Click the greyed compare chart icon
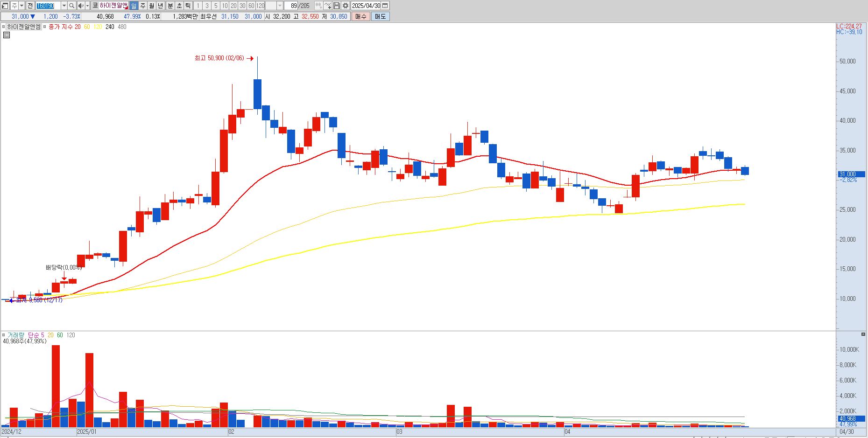 click(318, 6)
